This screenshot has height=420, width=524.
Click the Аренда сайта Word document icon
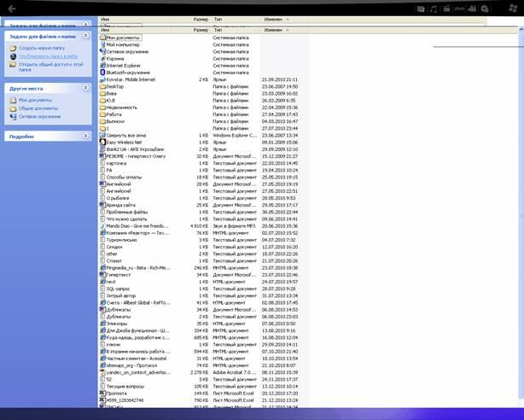coord(102,205)
